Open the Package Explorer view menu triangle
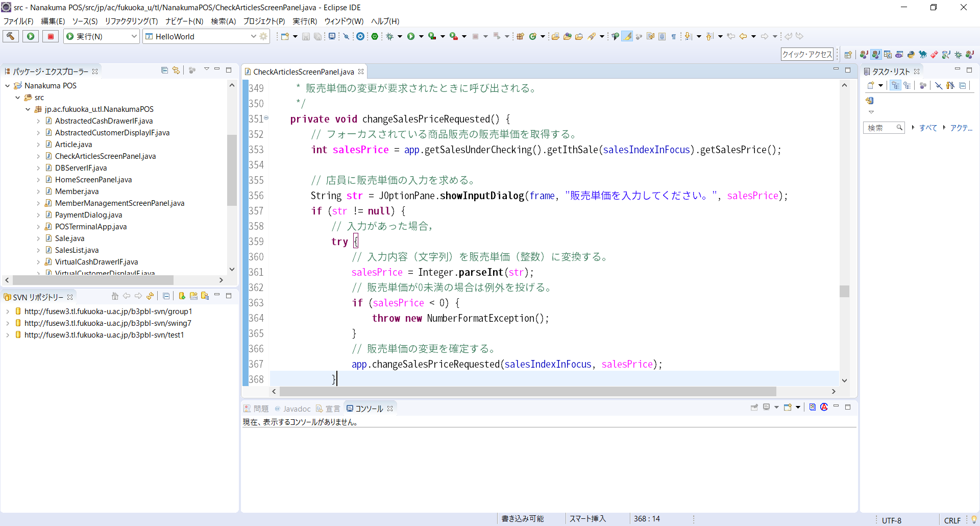 pyautogui.click(x=207, y=69)
